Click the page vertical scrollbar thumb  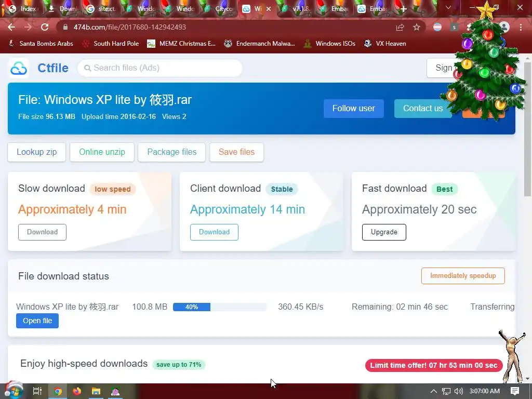point(528,129)
